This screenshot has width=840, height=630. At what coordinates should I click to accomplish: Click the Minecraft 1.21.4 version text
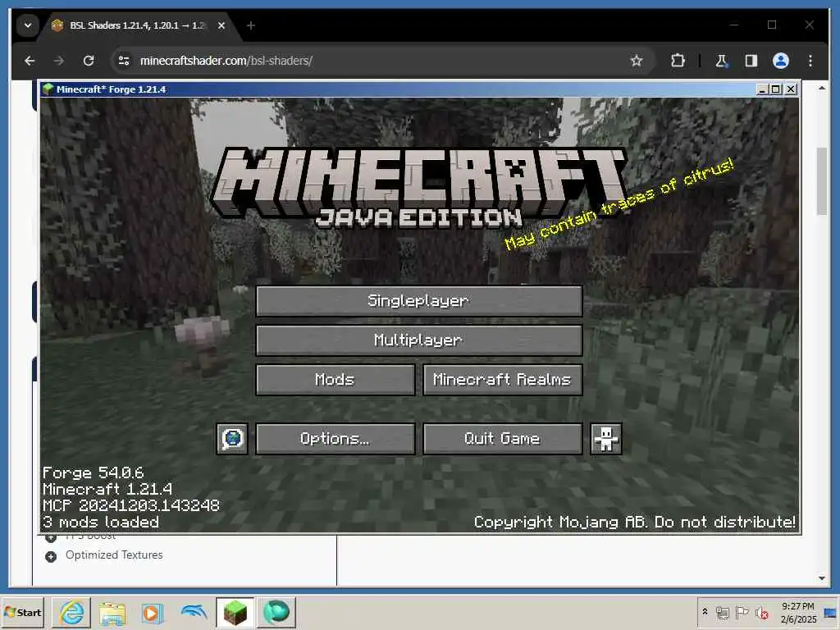[107, 489]
